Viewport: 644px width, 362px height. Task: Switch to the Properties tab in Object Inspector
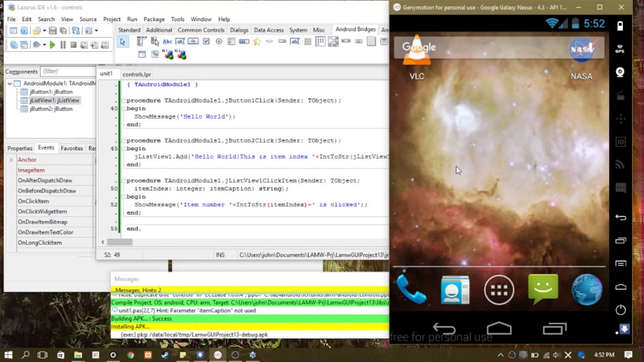pyautogui.click(x=20, y=148)
